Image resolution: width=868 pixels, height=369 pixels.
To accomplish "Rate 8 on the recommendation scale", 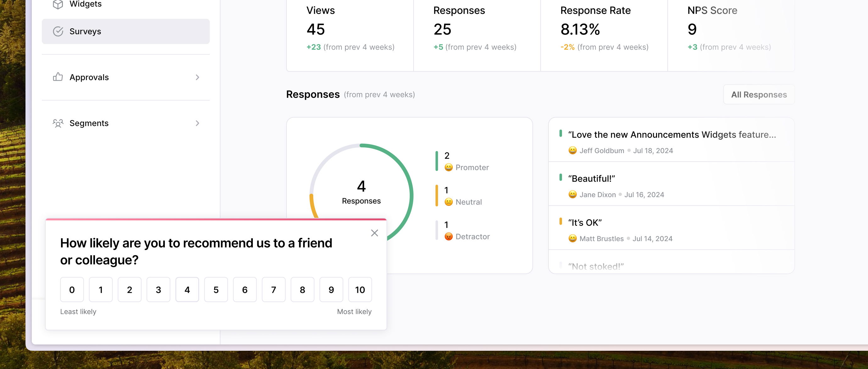I will 302,290.
